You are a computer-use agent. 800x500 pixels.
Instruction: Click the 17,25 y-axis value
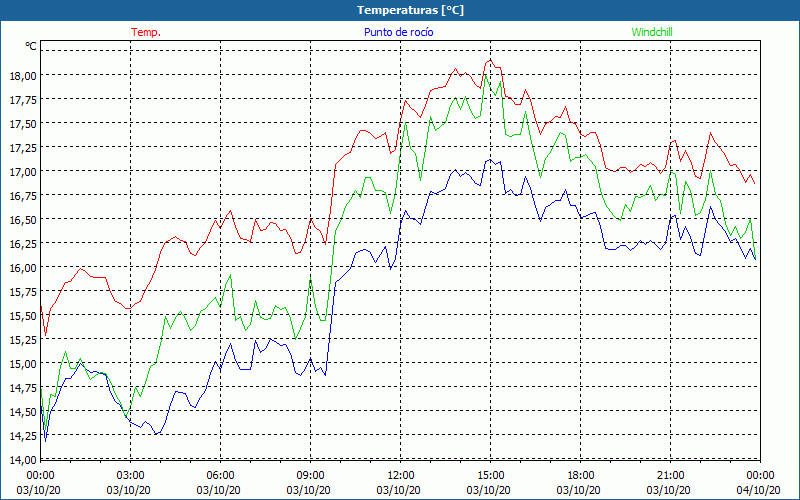point(23,147)
